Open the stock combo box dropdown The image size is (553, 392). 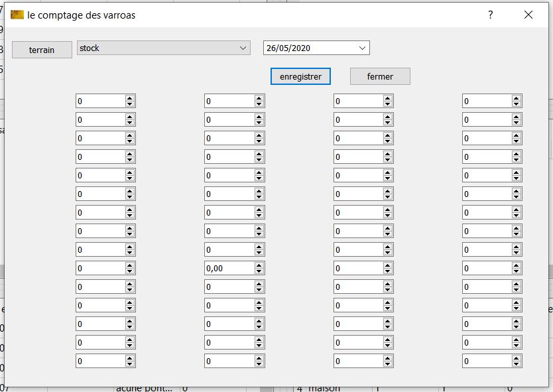(x=243, y=48)
